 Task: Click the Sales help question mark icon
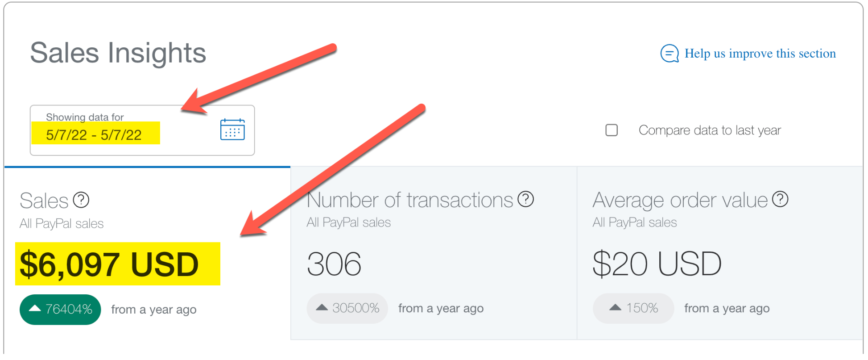[81, 200]
